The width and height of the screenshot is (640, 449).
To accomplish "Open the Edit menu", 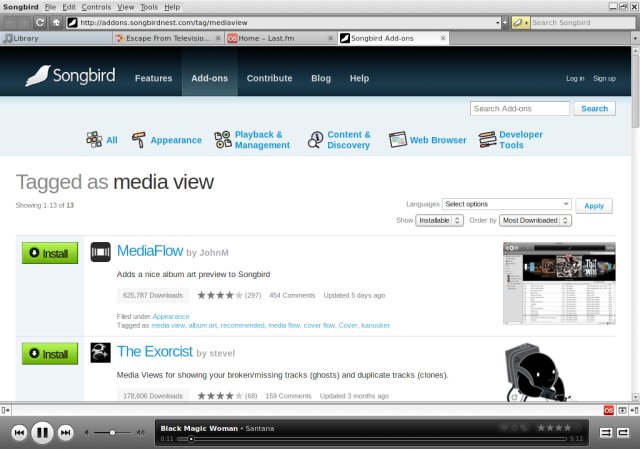I will tap(69, 7).
